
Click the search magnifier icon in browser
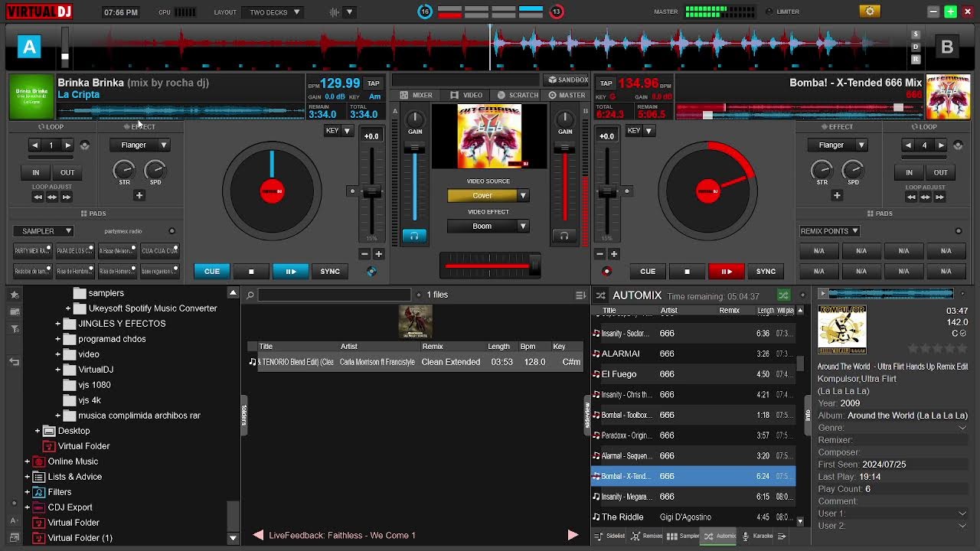pyautogui.click(x=250, y=295)
